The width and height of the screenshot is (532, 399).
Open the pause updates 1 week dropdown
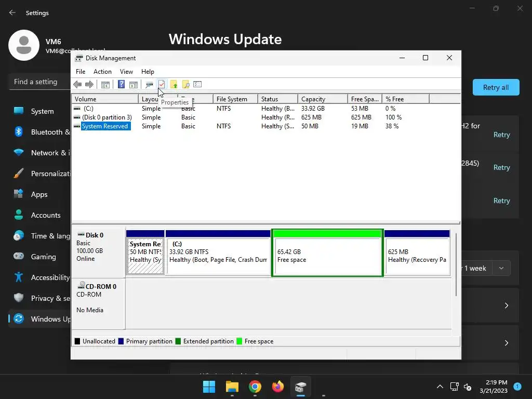coord(501,268)
